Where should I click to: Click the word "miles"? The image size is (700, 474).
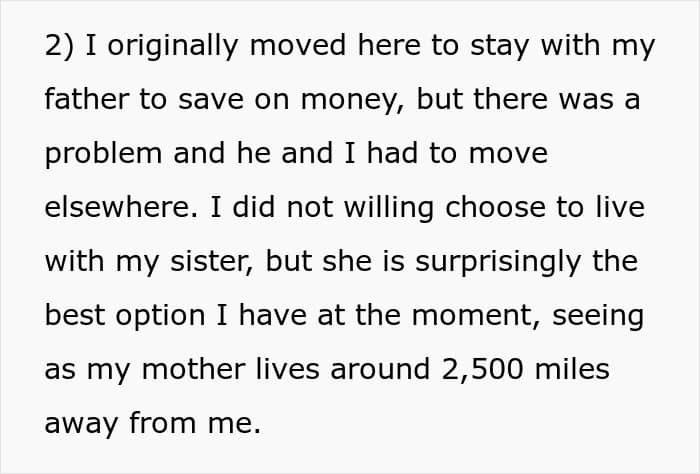(x=572, y=369)
